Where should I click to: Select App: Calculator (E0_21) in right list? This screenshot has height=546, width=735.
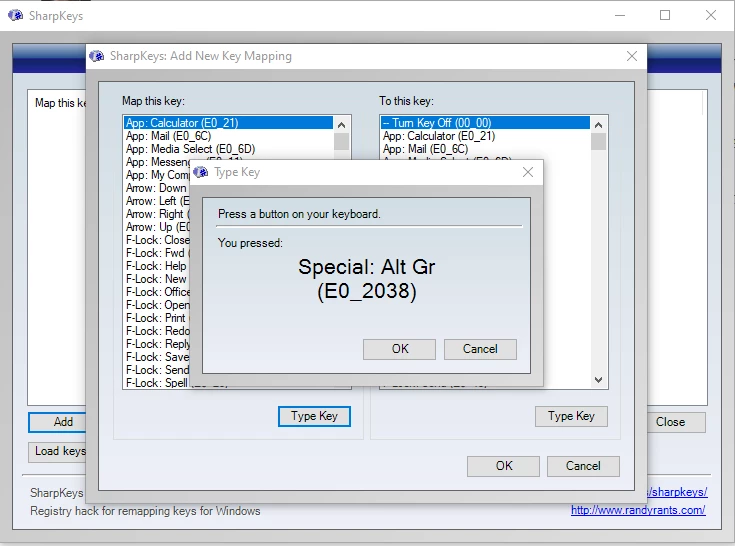pos(485,136)
